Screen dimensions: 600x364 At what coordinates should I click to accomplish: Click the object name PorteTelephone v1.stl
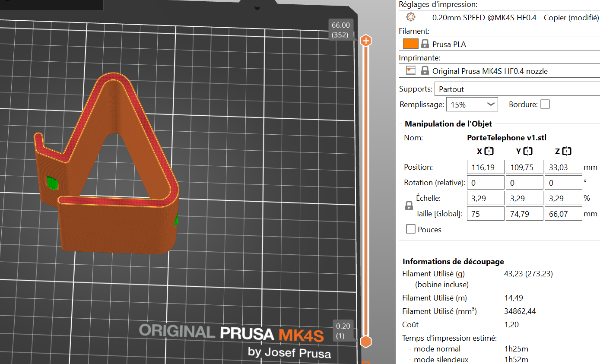(x=507, y=138)
